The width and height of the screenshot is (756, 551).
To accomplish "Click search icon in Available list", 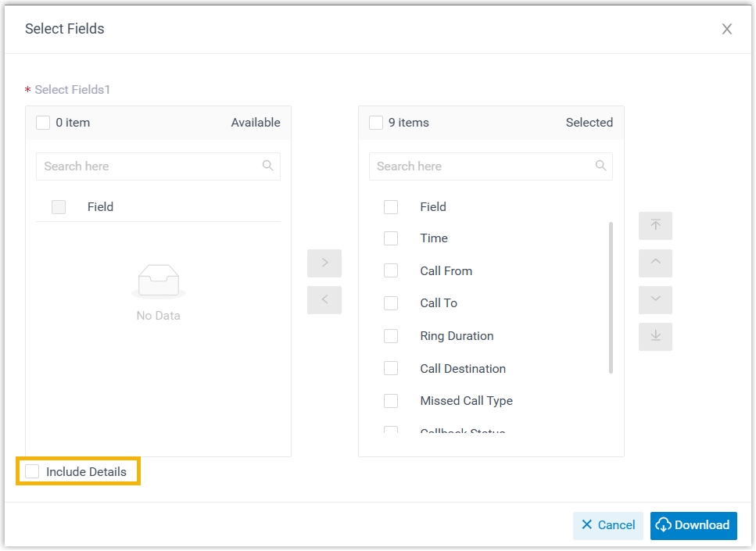I will click(x=268, y=166).
